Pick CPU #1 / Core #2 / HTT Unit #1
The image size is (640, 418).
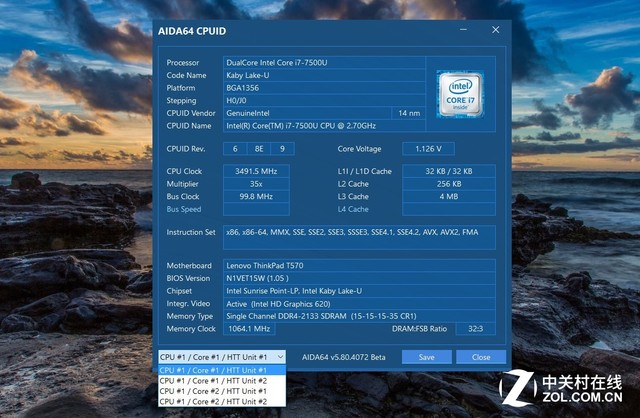pyautogui.click(x=222, y=391)
